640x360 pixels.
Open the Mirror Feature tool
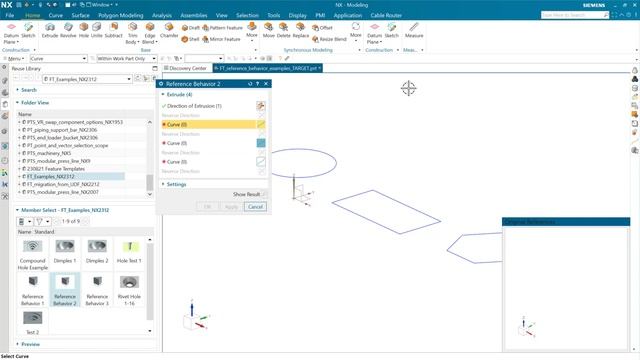point(222,39)
